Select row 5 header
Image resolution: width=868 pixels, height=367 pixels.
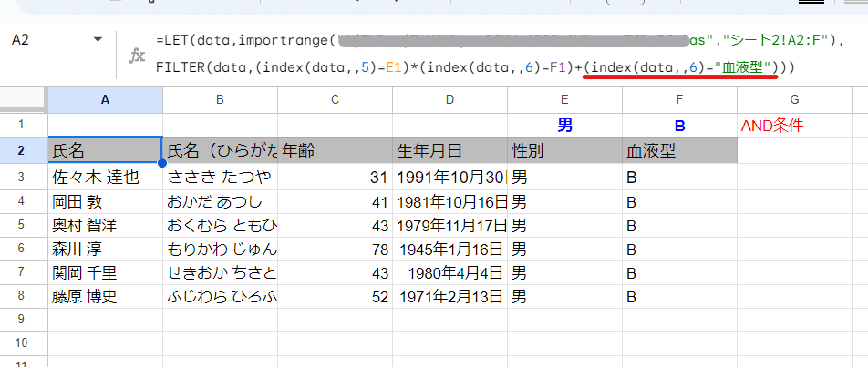(22, 226)
